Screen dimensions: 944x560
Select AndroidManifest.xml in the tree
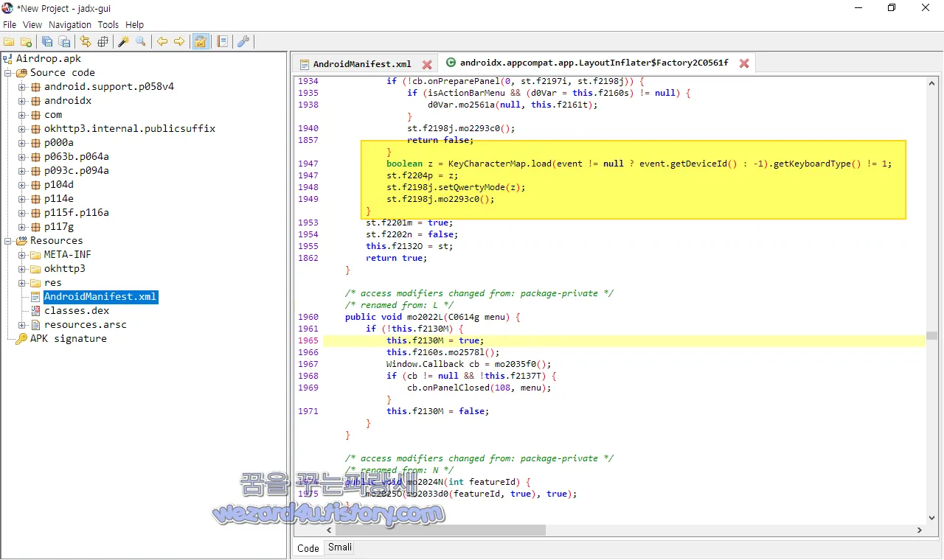[100, 297]
